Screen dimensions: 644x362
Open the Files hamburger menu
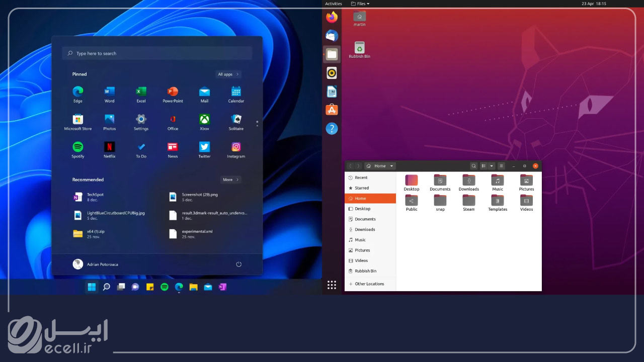[501, 166]
